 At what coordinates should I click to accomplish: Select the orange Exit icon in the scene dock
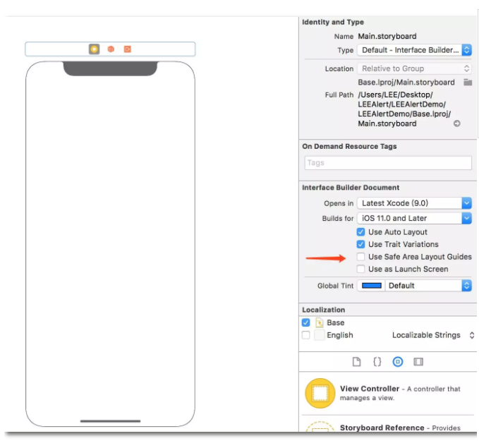pyautogui.click(x=128, y=49)
